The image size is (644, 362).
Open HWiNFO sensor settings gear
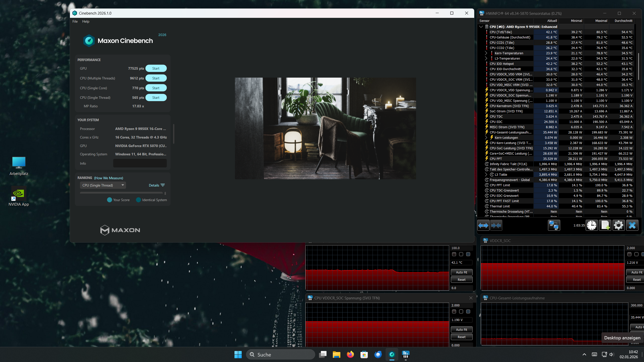click(618, 225)
